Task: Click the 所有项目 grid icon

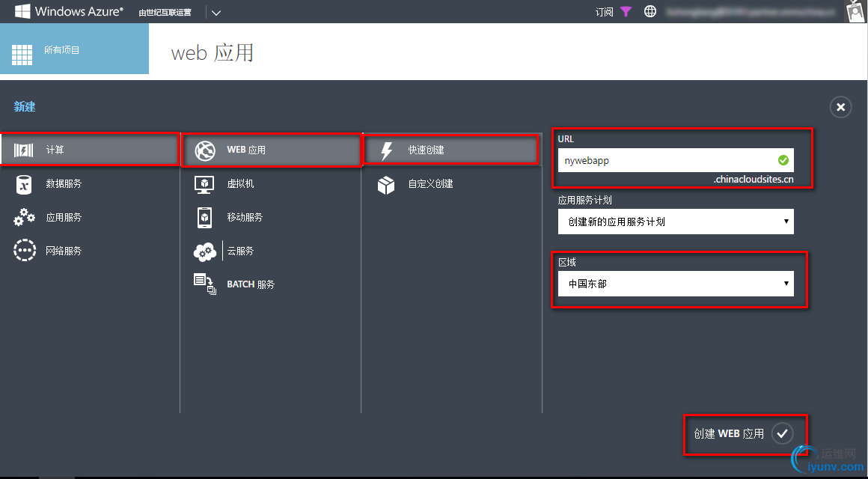Action: click(x=22, y=54)
